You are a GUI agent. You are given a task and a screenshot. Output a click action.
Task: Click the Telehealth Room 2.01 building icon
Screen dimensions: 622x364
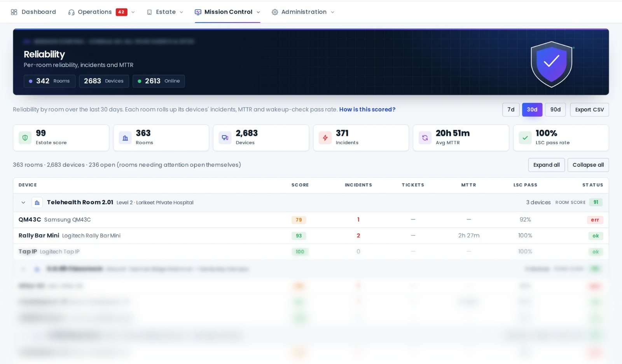coord(37,202)
